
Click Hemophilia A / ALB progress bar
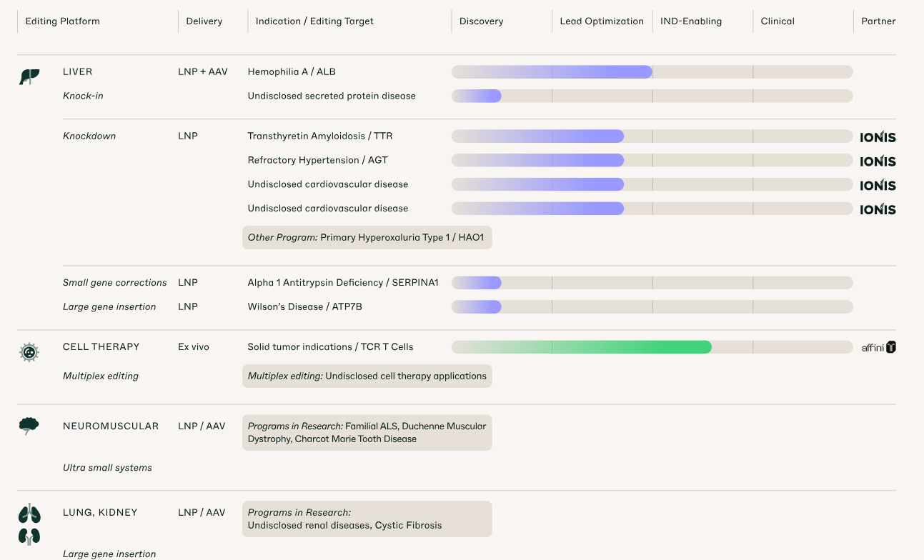[x=552, y=72]
